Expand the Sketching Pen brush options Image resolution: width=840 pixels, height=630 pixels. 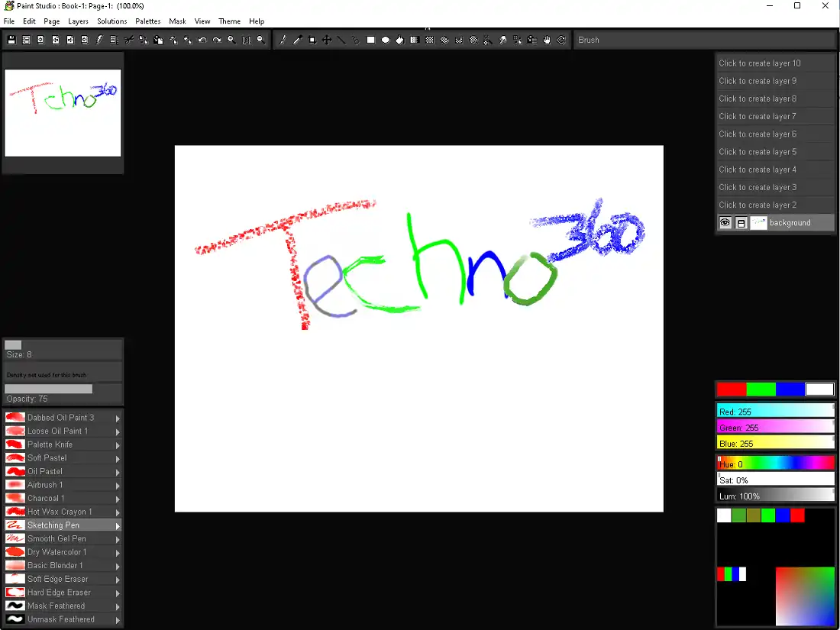[116, 525]
